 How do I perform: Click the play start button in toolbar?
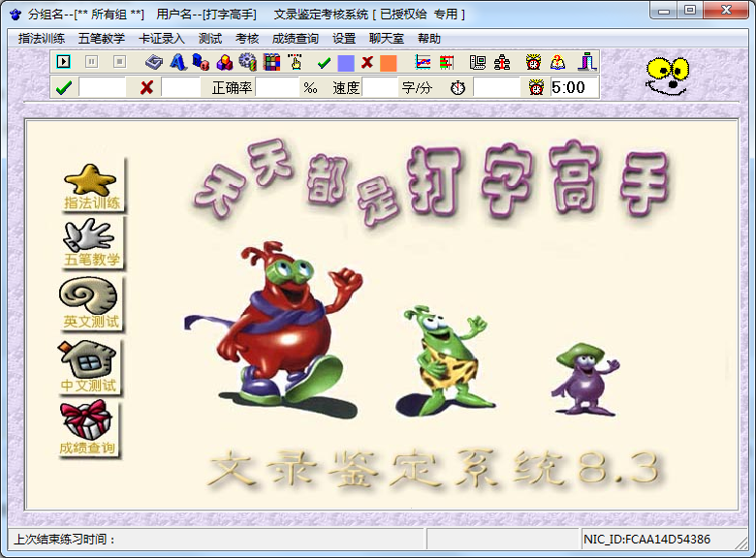click(64, 62)
